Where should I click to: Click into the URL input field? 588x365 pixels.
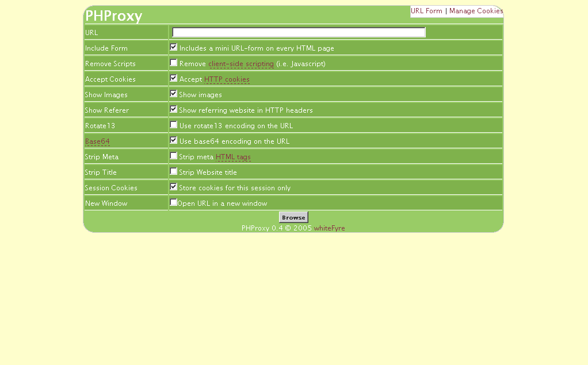coord(299,32)
